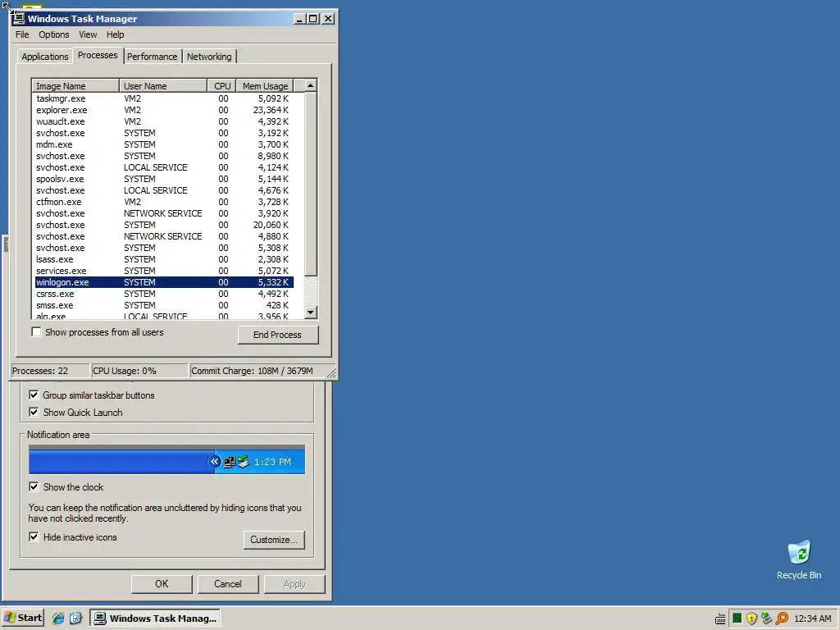Select the wuauclt.exe process row
This screenshot has height=630, width=840.
pos(164,121)
